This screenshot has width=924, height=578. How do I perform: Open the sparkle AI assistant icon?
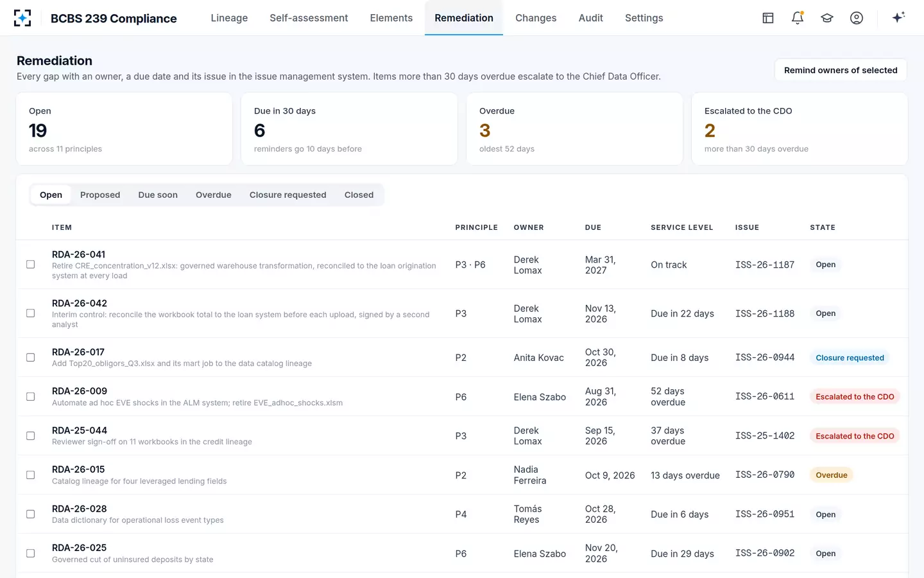898,17
